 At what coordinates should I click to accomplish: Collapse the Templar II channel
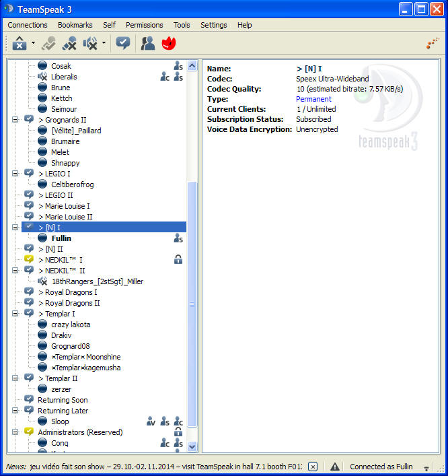(15, 378)
